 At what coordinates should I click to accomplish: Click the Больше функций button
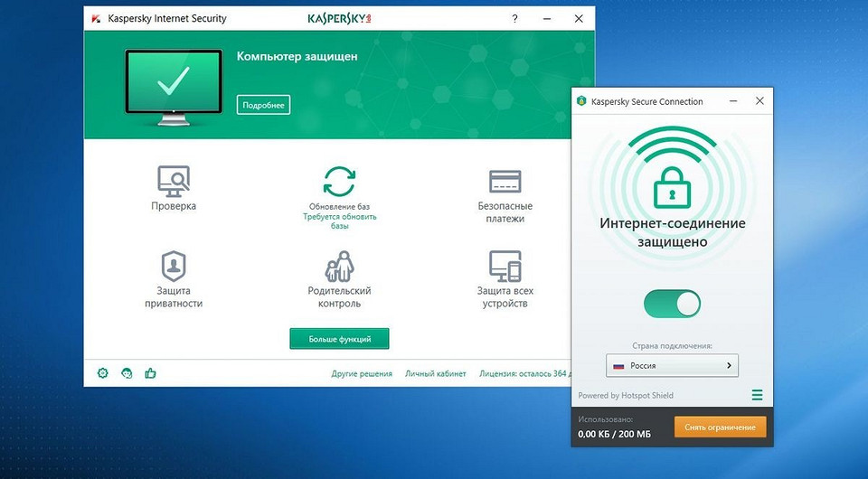pyautogui.click(x=339, y=339)
